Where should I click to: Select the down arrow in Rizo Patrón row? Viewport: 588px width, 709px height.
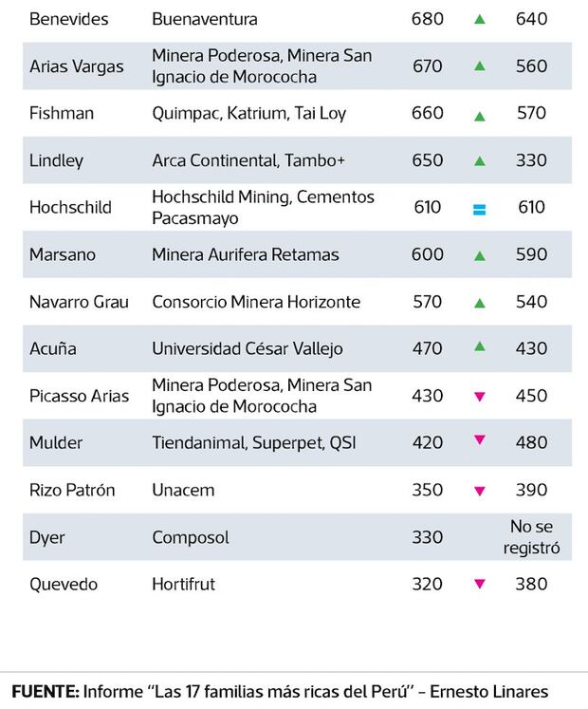[x=480, y=491]
